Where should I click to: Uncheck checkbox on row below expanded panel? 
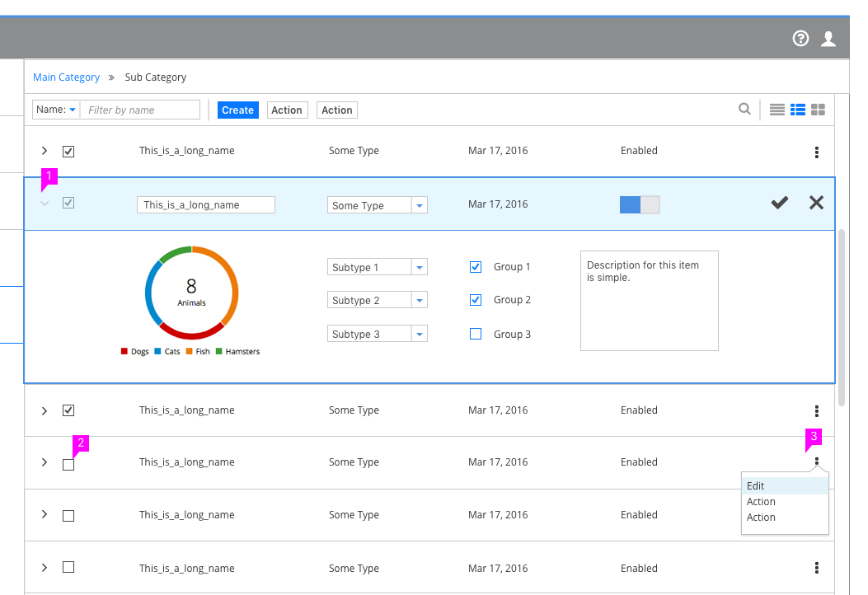click(68, 410)
